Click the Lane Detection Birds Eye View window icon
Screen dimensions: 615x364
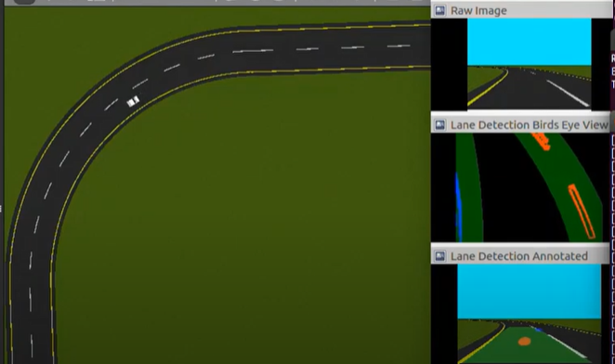(440, 125)
